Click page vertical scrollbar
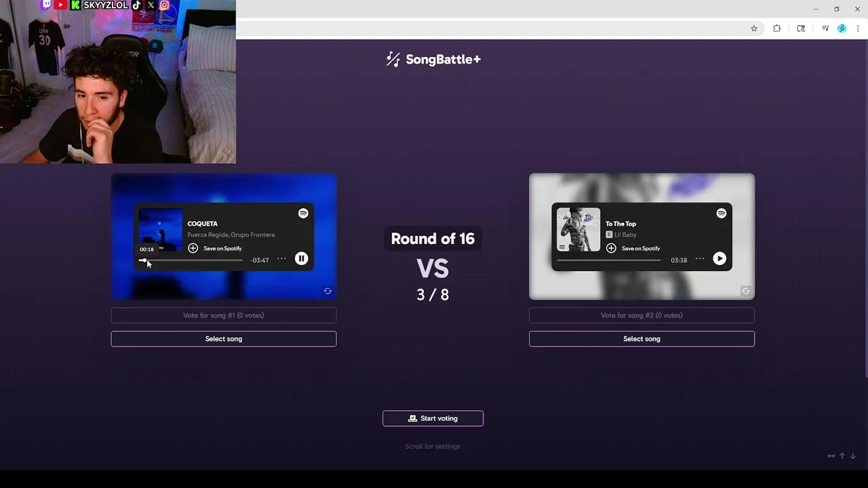Screen dimensions: 868x488 866,207
